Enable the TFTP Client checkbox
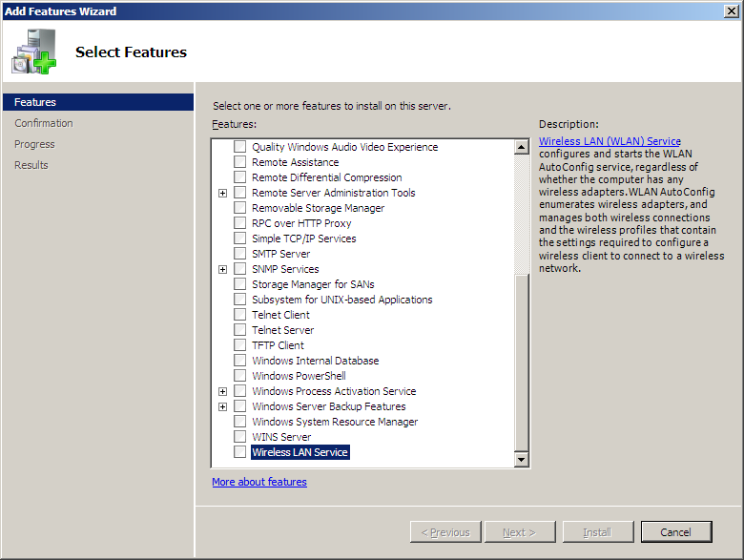The height and width of the screenshot is (560, 744). pyautogui.click(x=240, y=344)
